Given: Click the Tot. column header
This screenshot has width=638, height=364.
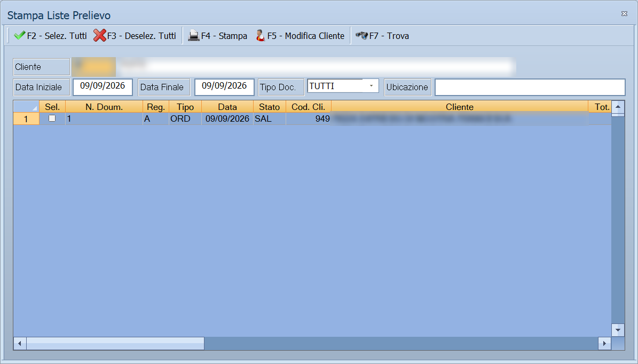Looking at the screenshot, I should (x=600, y=107).
